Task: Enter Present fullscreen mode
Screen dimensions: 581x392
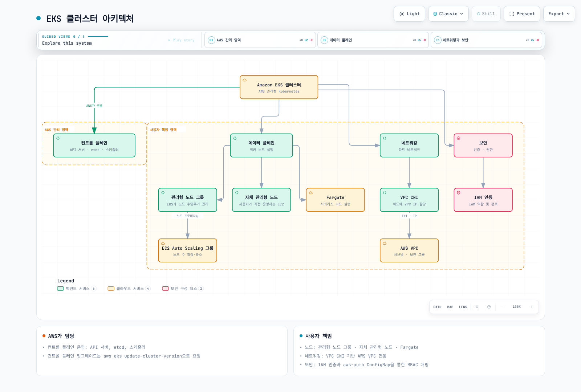Action: [522, 14]
